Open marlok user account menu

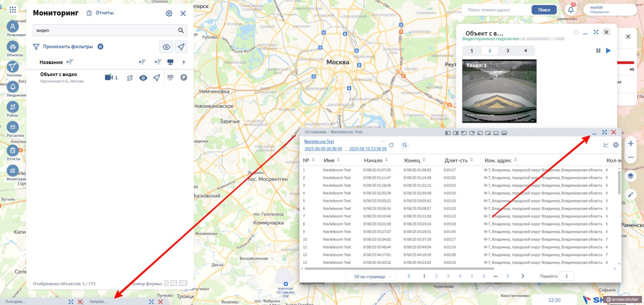click(611, 10)
